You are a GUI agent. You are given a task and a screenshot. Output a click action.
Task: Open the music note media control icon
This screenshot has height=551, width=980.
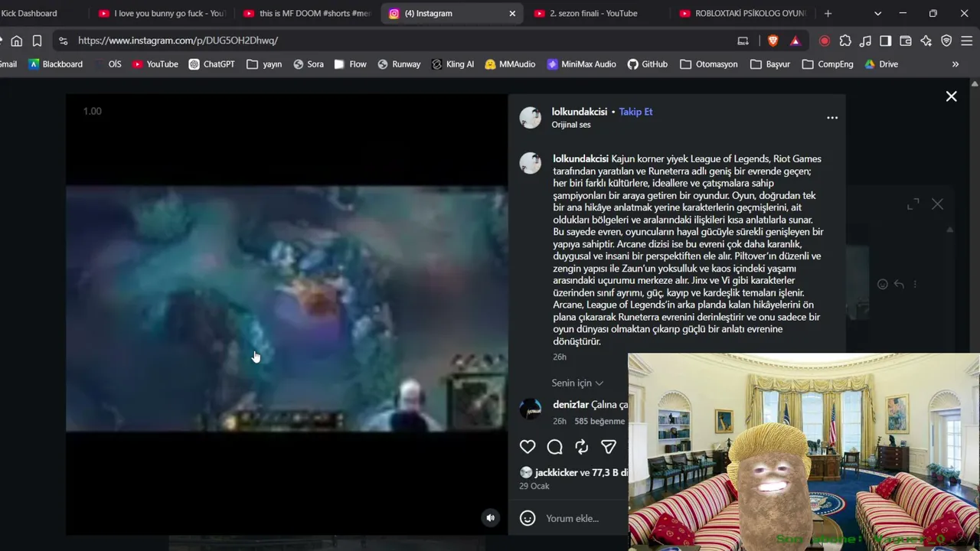click(865, 41)
